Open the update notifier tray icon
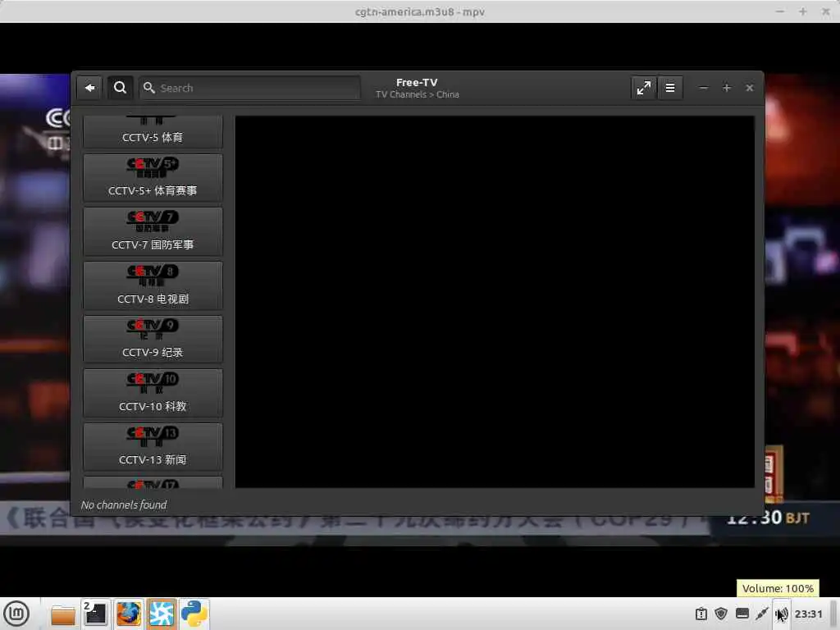This screenshot has width=840, height=630. tap(701, 614)
